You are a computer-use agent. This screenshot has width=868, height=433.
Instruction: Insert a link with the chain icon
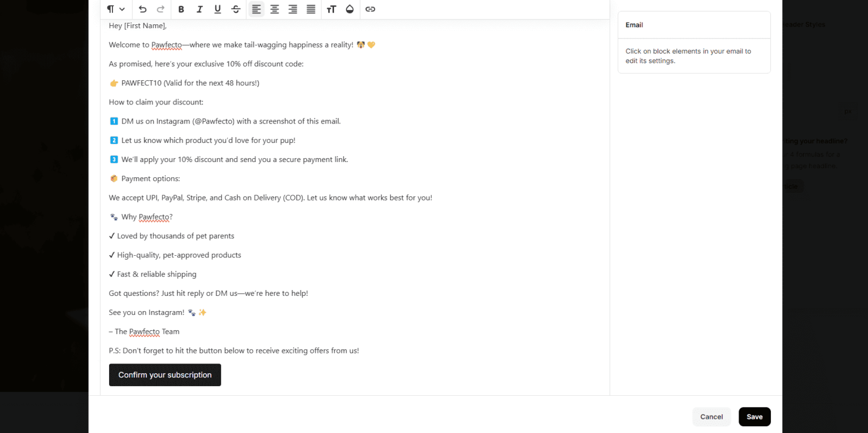370,9
